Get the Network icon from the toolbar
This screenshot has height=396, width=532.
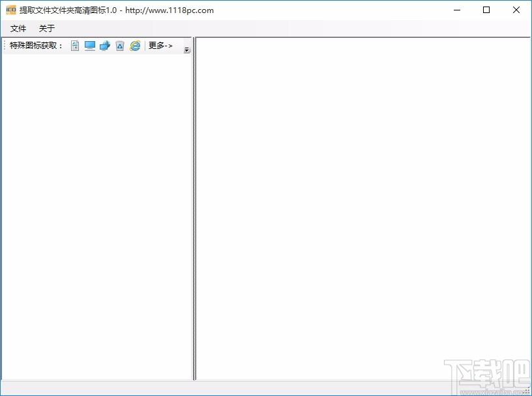(x=105, y=46)
